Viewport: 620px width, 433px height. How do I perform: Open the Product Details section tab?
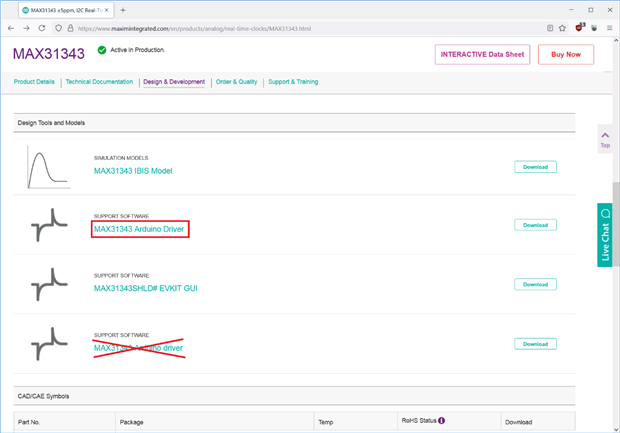click(34, 82)
